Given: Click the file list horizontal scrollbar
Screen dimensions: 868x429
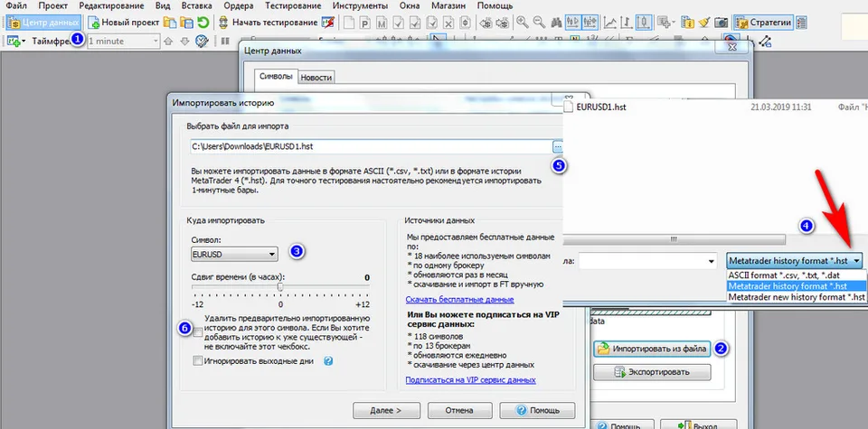Looking at the screenshot, I should [675, 239].
